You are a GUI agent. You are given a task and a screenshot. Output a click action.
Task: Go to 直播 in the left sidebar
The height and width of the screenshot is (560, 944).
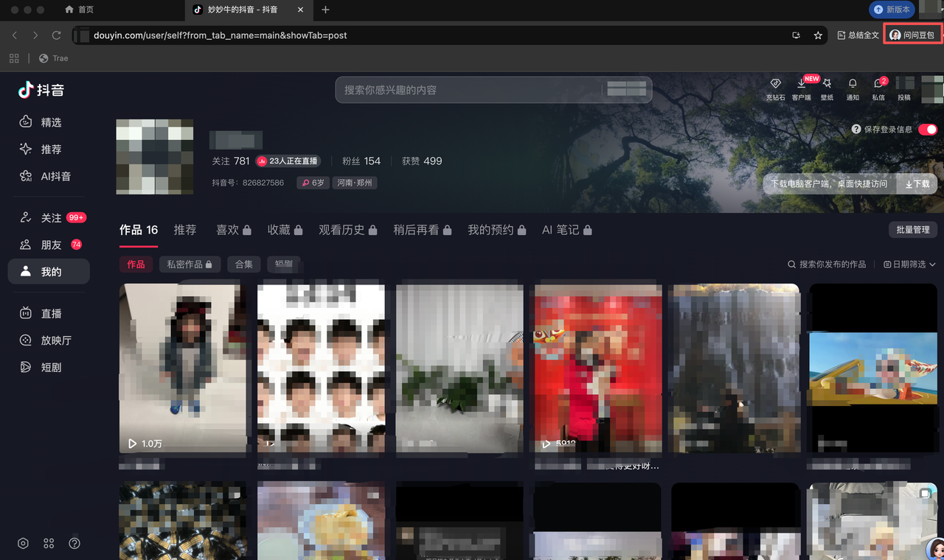point(50,313)
